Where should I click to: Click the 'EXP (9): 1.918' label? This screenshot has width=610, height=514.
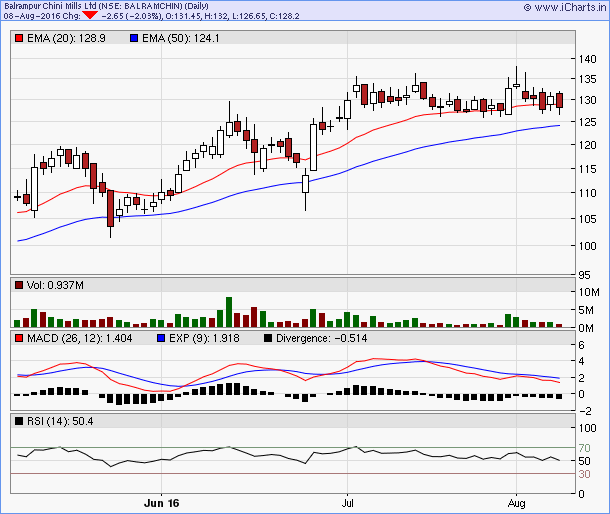204,338
